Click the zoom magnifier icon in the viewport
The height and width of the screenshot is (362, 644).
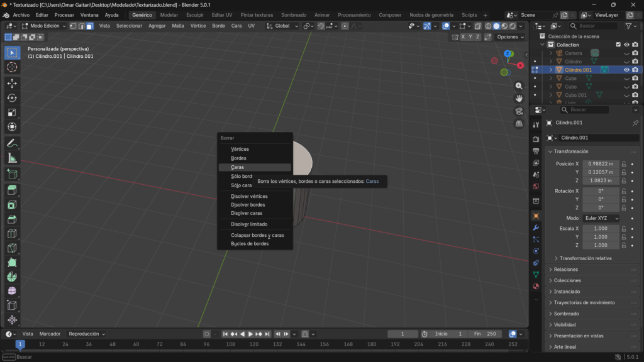coord(519,85)
